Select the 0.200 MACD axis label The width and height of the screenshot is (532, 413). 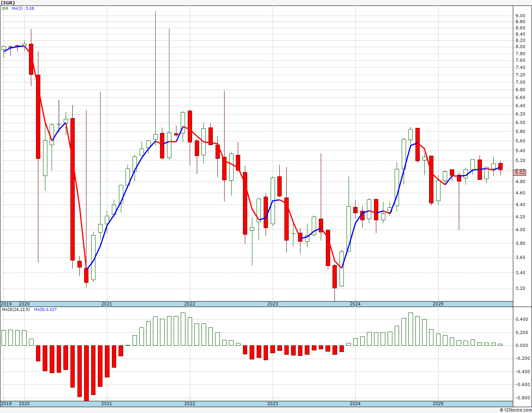(521, 332)
